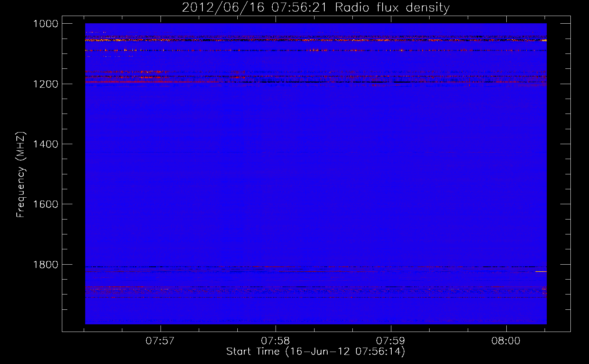589x364 pixels.
Task: Click the plot title "2012/06/16 07:56:21 Radio flux density"
Action: click(316, 7)
